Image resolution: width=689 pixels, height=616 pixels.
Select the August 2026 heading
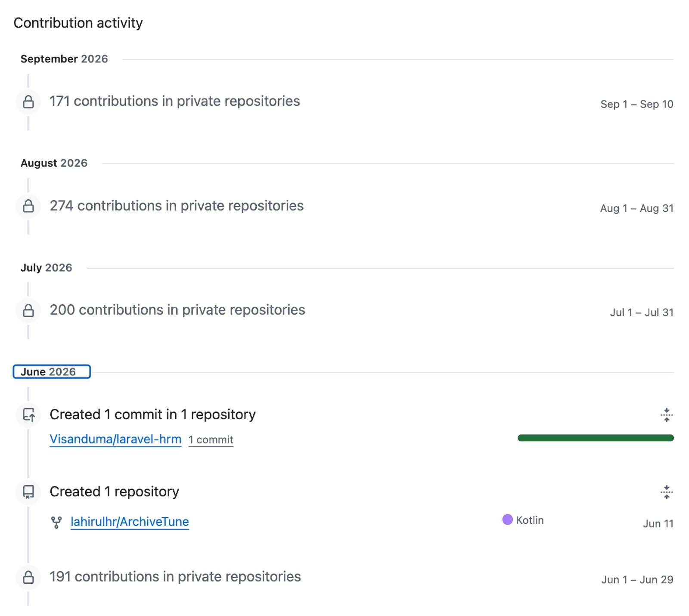pyautogui.click(x=54, y=163)
